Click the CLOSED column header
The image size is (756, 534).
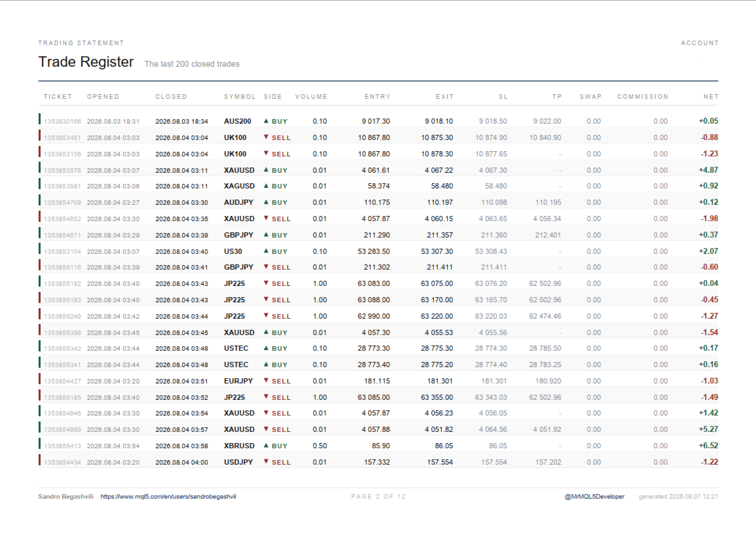coord(171,97)
